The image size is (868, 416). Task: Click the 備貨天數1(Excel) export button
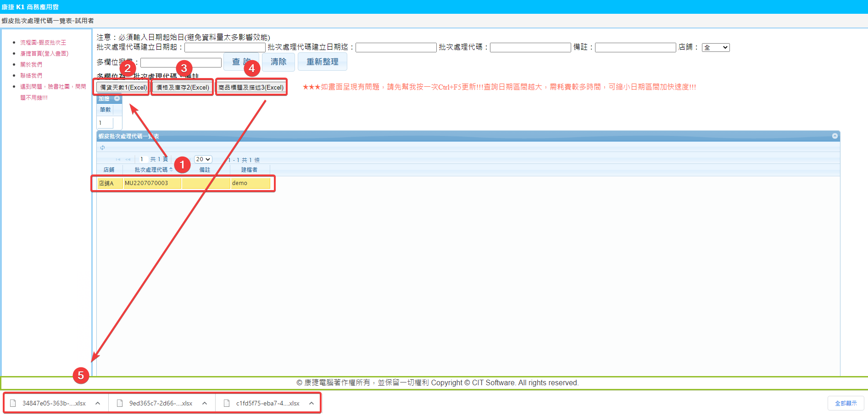123,87
